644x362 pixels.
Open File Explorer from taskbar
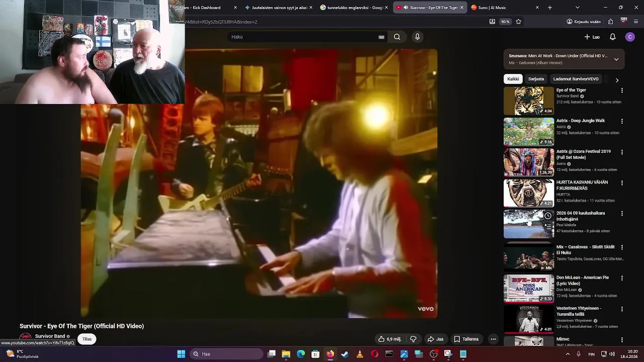[x=286, y=354]
